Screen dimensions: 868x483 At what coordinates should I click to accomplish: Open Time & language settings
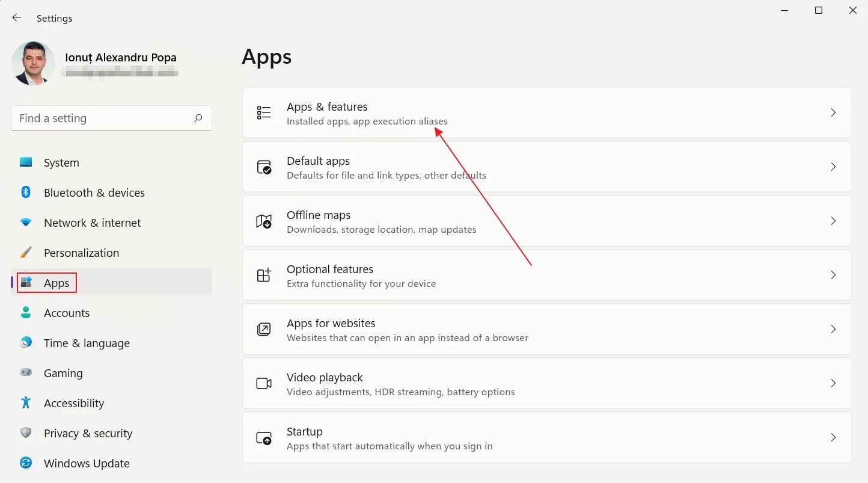[x=111, y=343]
